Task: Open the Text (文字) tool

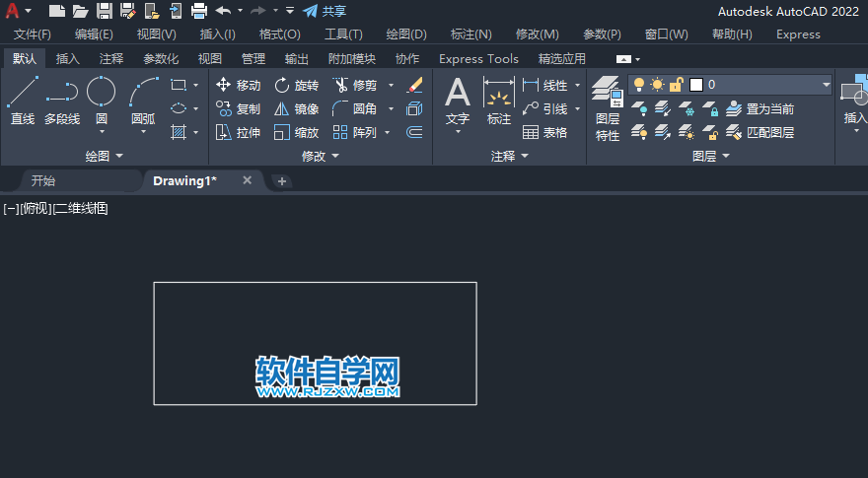Action: pyautogui.click(x=458, y=101)
